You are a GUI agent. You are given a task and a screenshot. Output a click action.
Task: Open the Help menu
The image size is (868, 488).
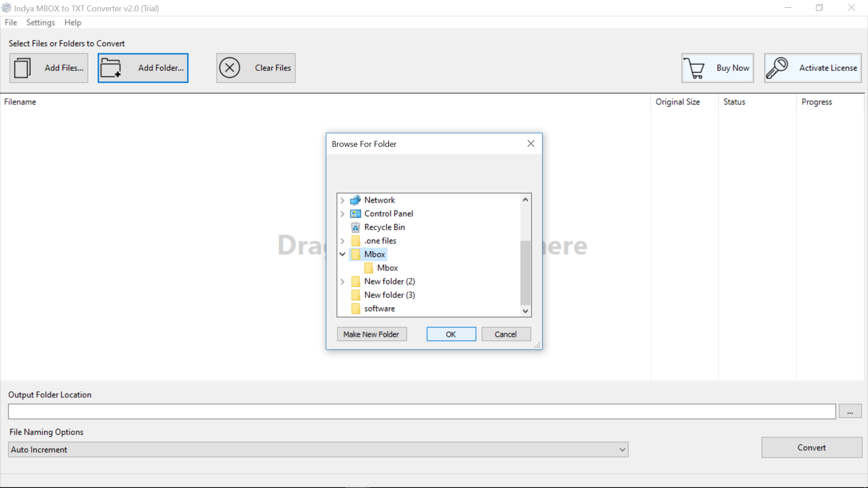(72, 23)
